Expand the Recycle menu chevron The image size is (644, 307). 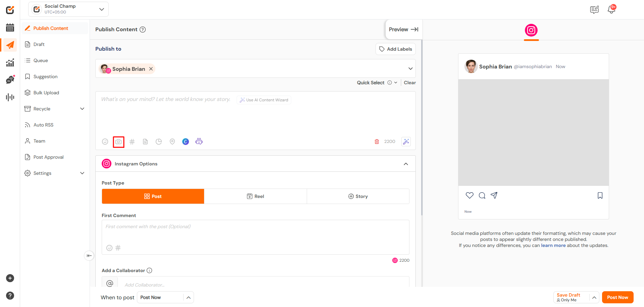82,109
